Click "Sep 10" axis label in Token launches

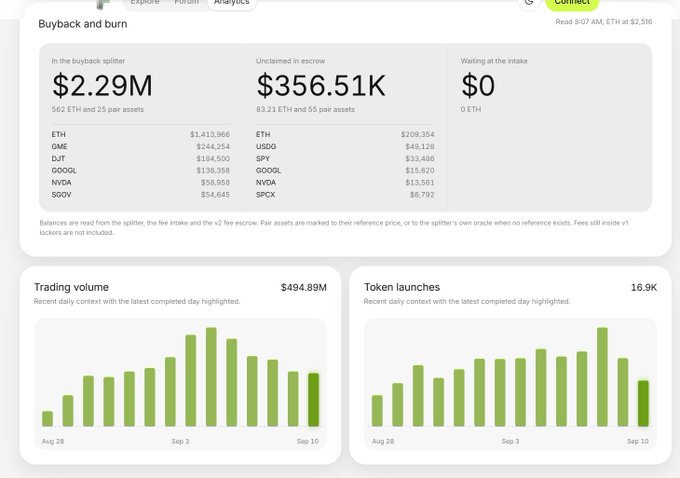(638, 441)
